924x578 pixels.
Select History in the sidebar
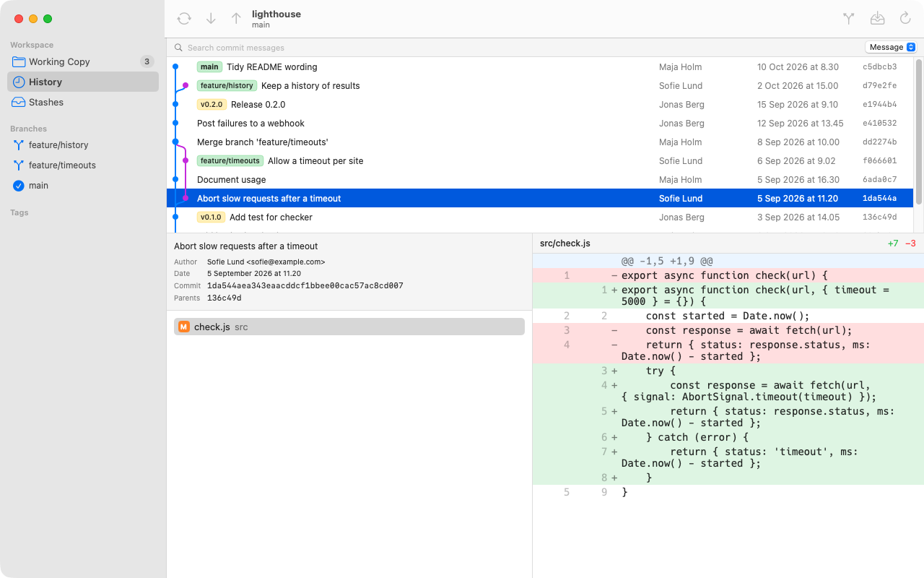(x=83, y=82)
